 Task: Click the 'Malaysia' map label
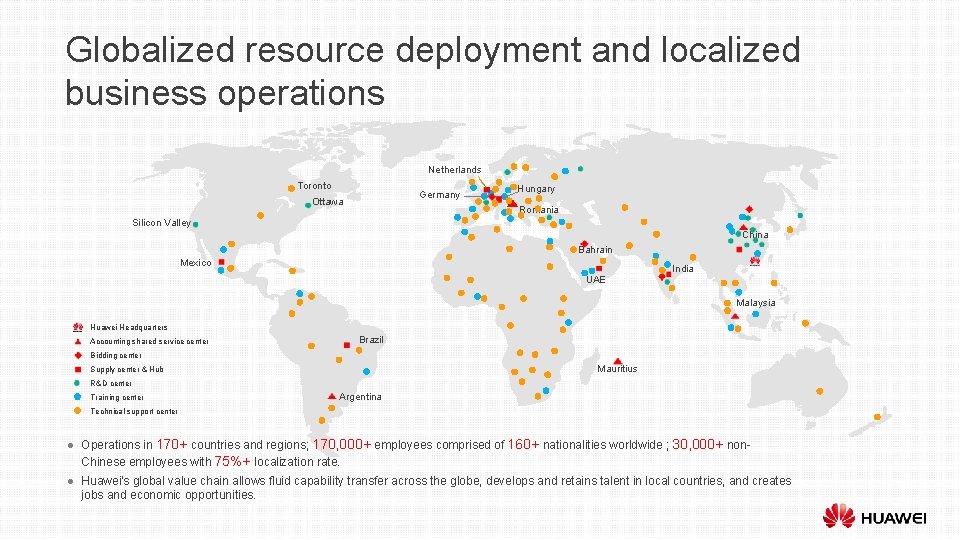(756, 302)
